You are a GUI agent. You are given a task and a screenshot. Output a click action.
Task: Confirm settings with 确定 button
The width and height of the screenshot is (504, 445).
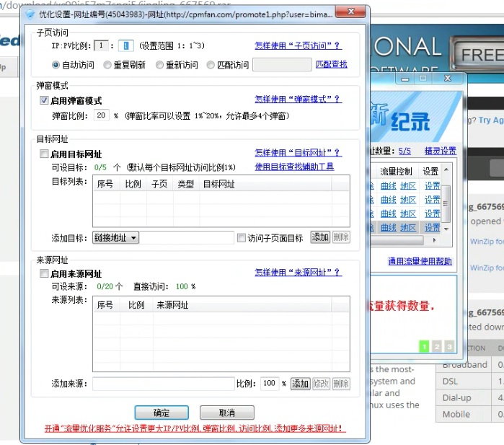point(162,413)
